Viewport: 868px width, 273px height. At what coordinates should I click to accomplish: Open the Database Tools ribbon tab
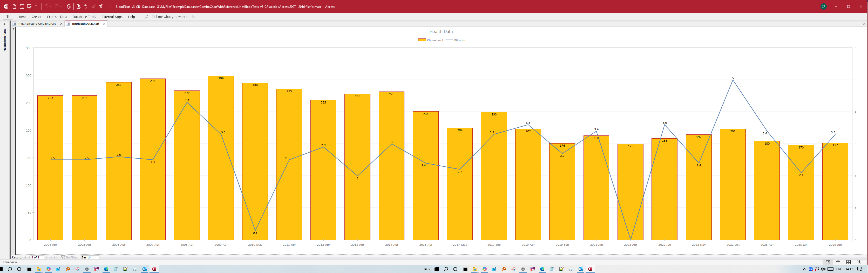coord(84,17)
